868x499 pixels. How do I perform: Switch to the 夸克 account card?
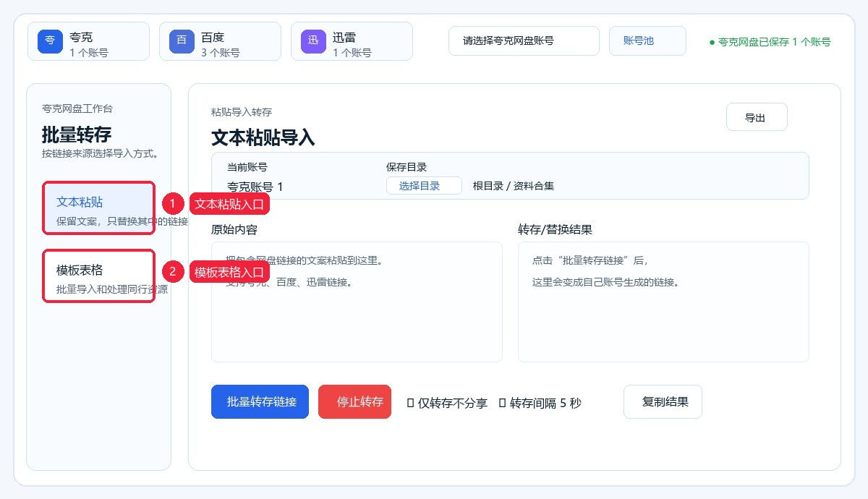(x=89, y=41)
